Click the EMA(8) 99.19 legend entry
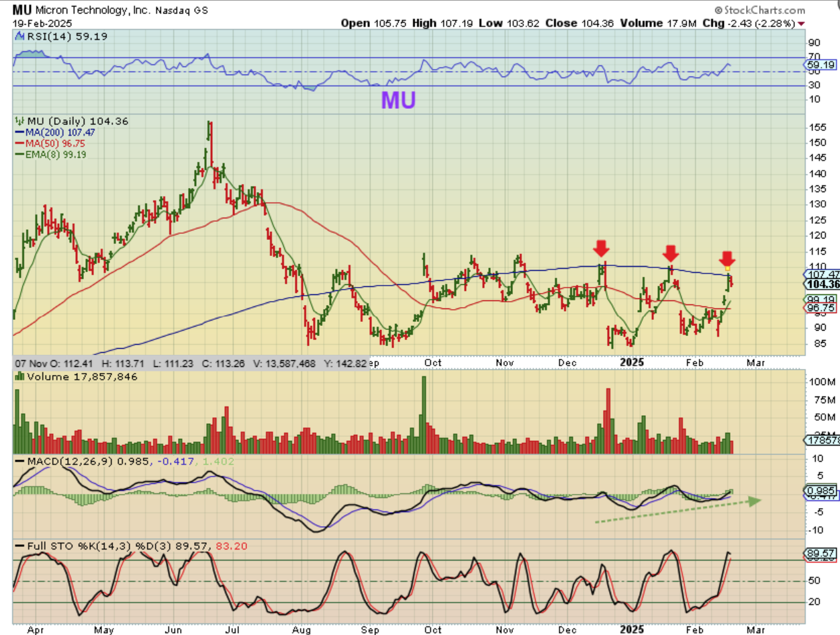The height and width of the screenshot is (635, 840). 50,154
